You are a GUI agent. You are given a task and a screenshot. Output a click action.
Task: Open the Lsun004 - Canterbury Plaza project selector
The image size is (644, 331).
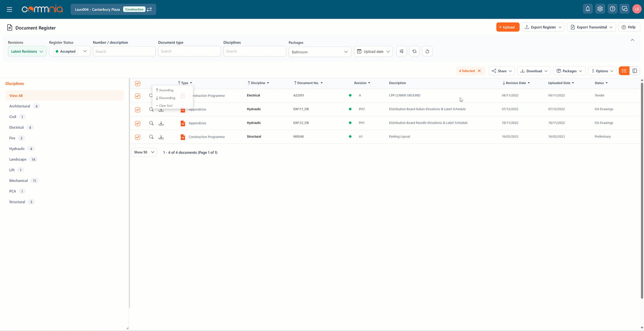113,9
